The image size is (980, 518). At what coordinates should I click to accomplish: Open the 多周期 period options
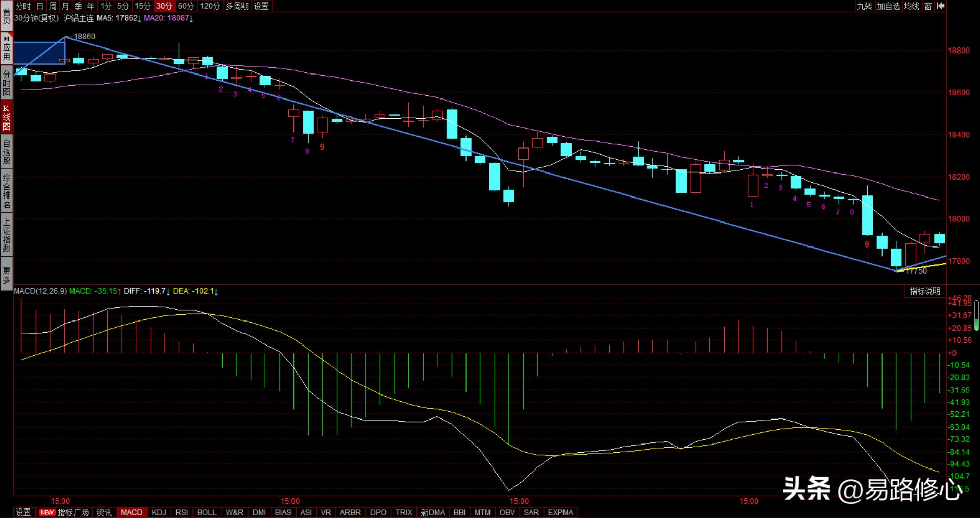pos(237,6)
